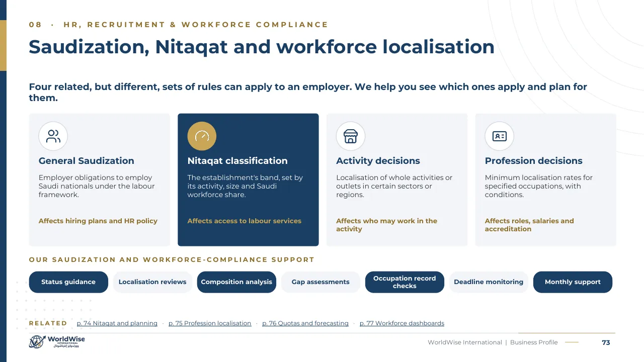644x362 pixels.
Task: Click the Activity decisions storefront icon
Action: pos(351,136)
